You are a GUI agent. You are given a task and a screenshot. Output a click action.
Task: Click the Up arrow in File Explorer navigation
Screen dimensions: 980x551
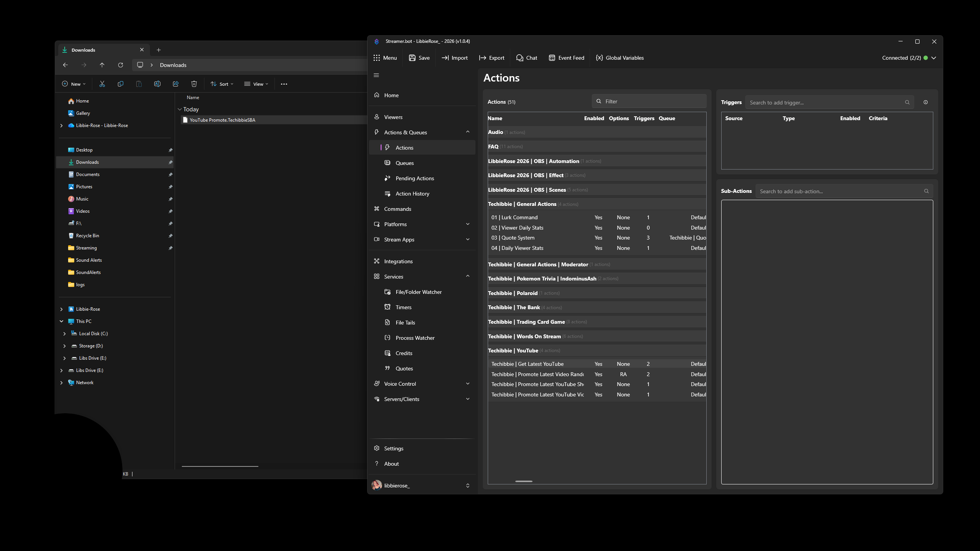pyautogui.click(x=102, y=65)
